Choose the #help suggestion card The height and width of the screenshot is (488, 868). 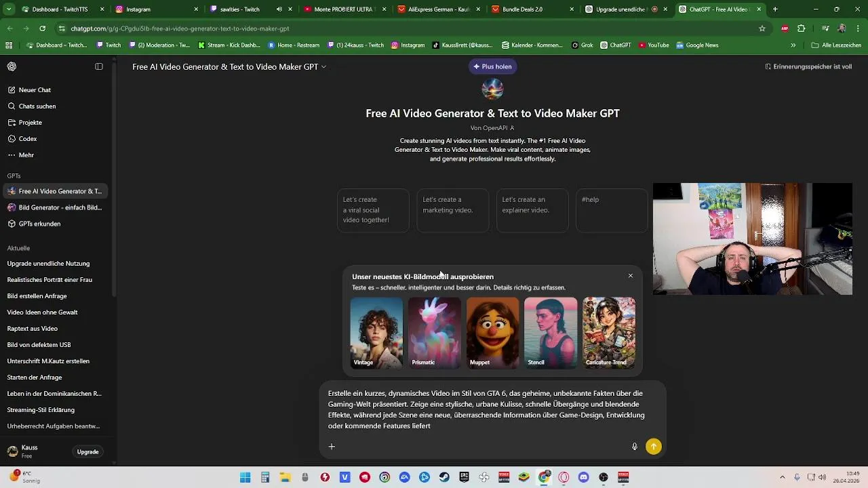tap(612, 210)
